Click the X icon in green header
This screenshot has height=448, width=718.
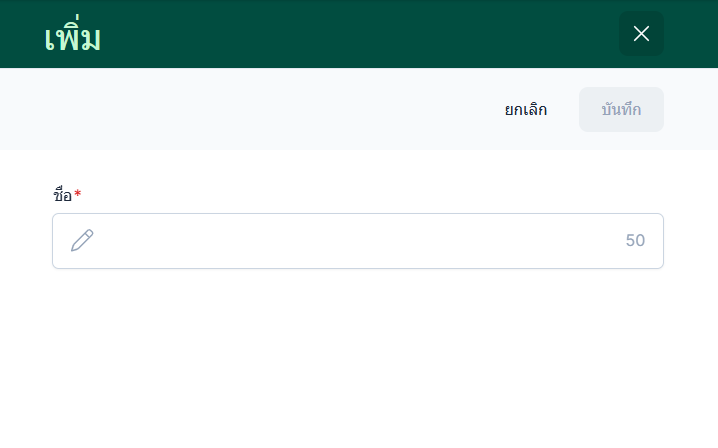point(641,34)
